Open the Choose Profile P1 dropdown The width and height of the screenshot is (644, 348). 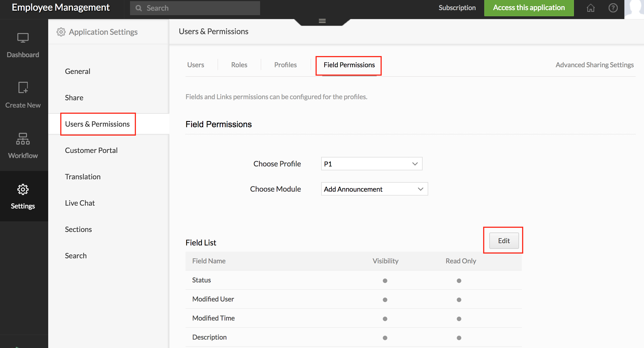coord(372,164)
